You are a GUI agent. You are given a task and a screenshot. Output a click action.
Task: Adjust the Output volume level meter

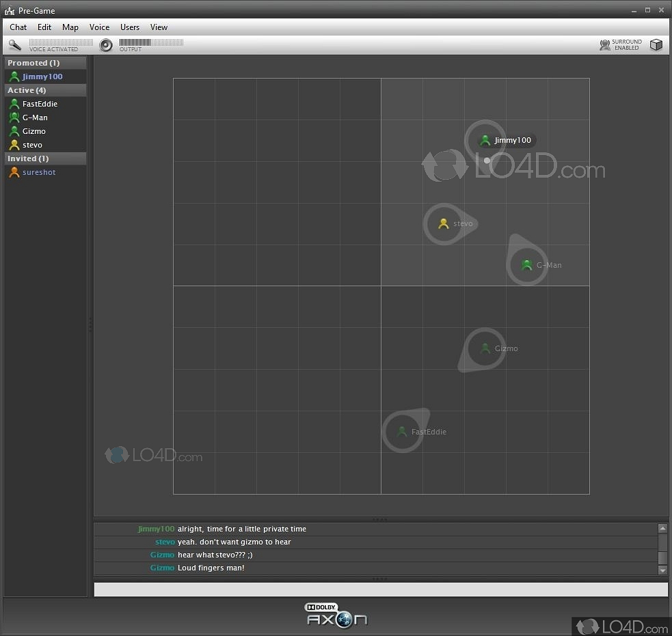coord(150,43)
